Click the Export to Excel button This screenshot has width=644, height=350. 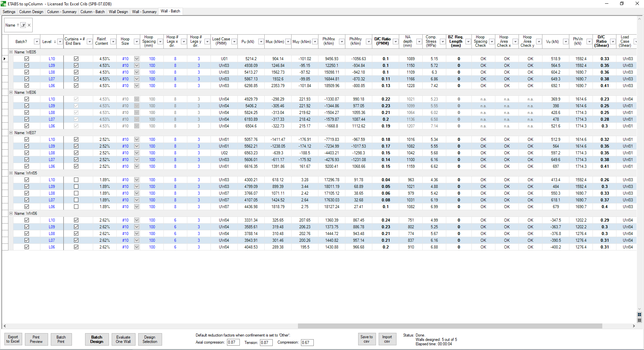tap(13, 339)
